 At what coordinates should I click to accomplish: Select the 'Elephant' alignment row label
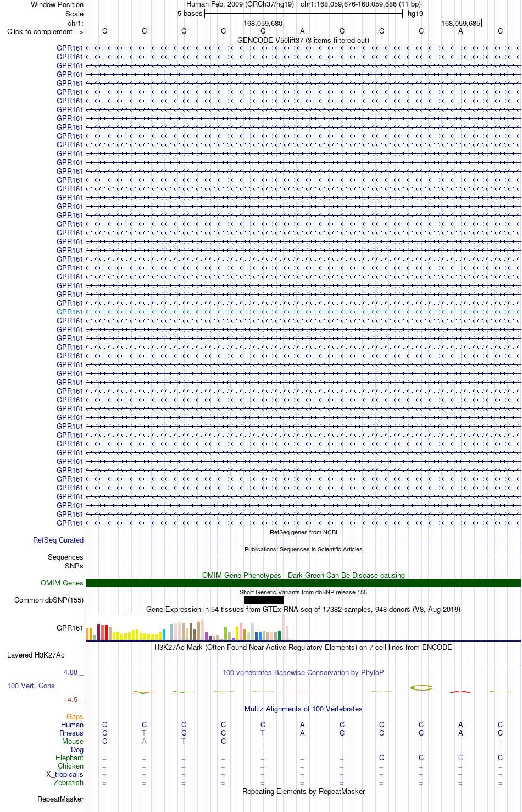69,758
